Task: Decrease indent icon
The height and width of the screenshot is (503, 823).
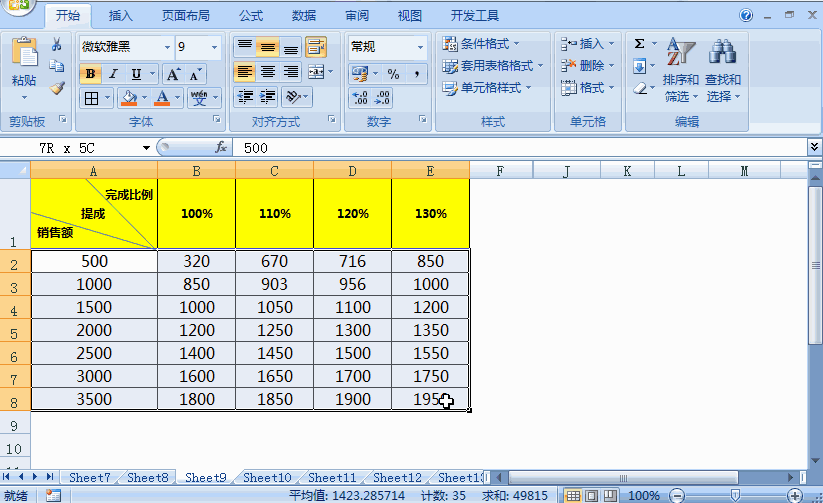Action: tap(245, 97)
